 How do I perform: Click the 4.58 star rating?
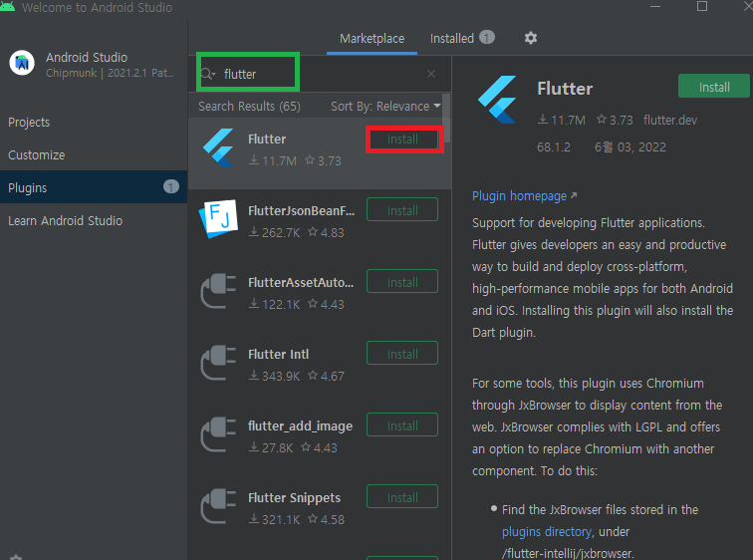326,520
